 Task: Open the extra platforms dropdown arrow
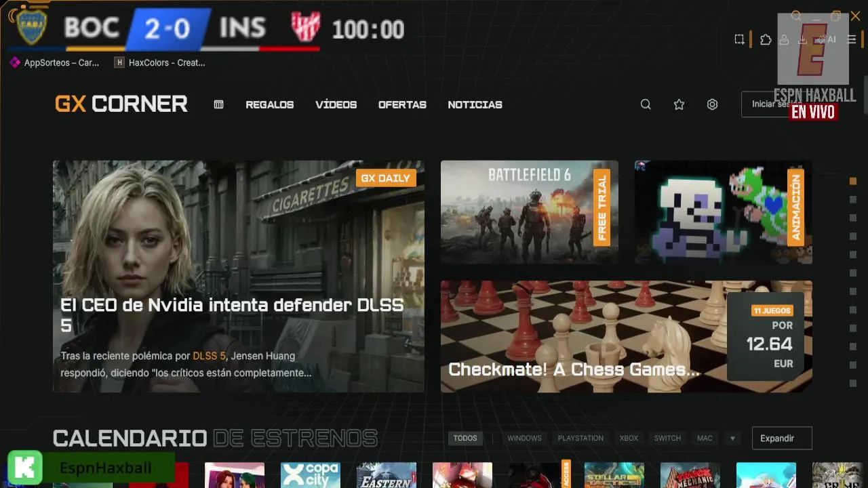point(732,439)
